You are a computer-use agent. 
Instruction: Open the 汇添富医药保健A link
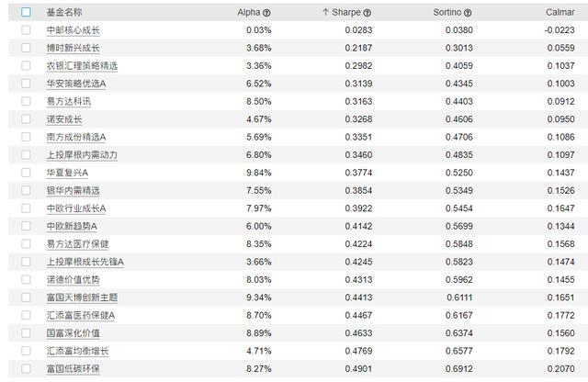pyautogui.click(x=80, y=315)
